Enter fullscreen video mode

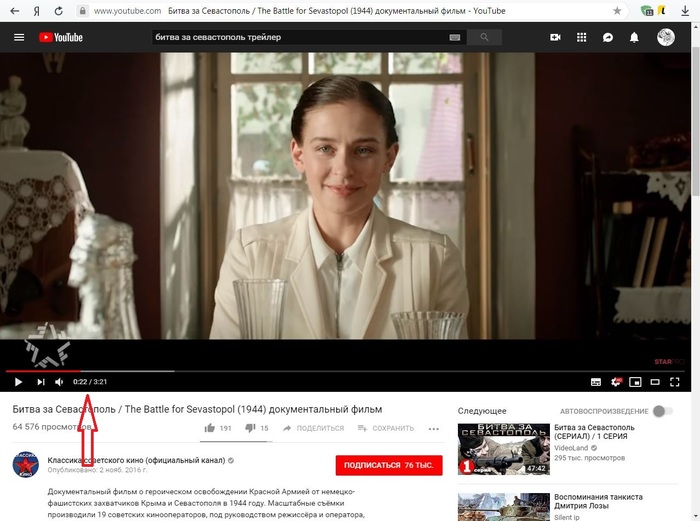pyautogui.click(x=677, y=381)
